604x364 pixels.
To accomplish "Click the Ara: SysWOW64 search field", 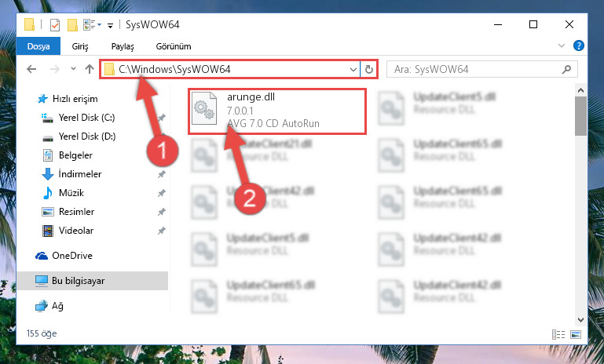I will pyautogui.click(x=476, y=69).
